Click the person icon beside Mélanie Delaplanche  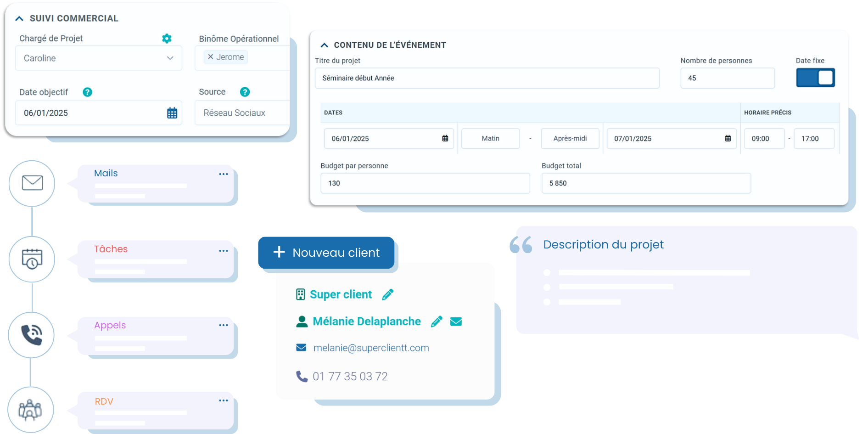click(x=302, y=321)
